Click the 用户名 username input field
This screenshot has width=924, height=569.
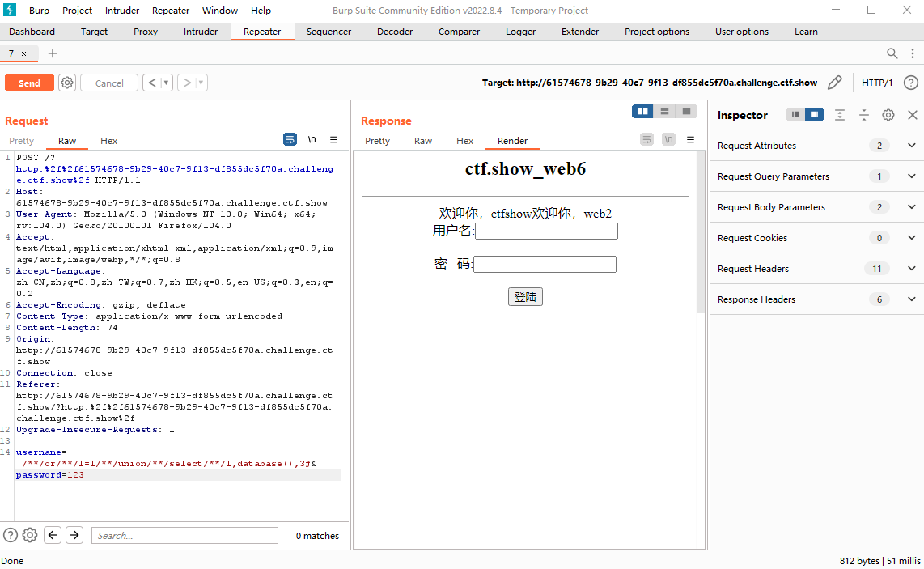(546, 231)
